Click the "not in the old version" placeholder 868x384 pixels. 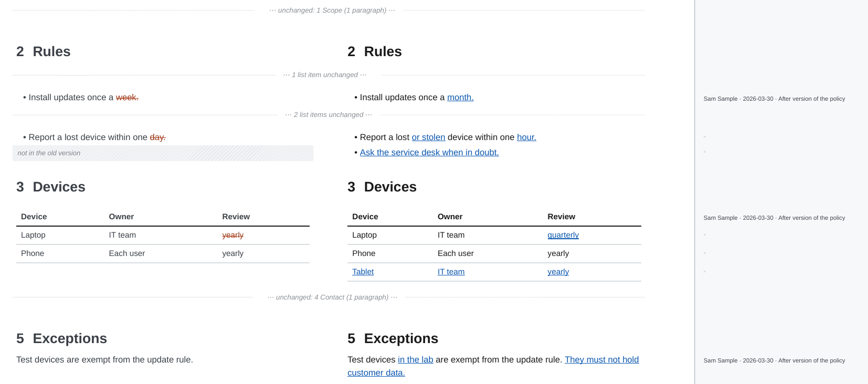[x=163, y=153]
